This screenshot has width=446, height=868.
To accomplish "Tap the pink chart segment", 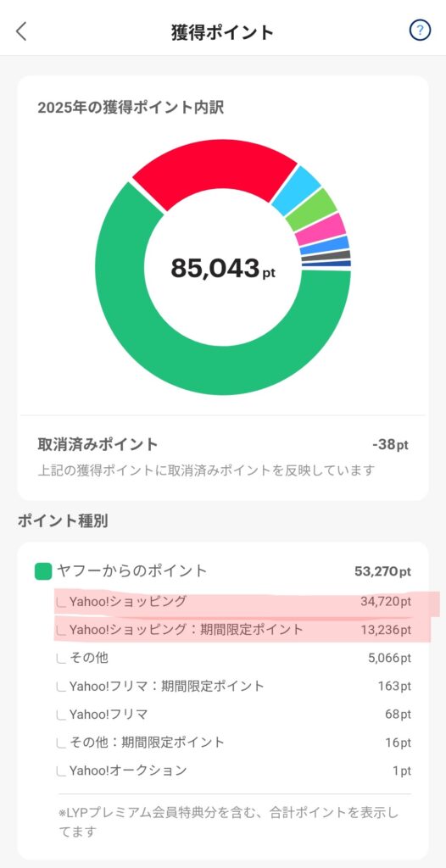I will pyautogui.click(x=321, y=229).
